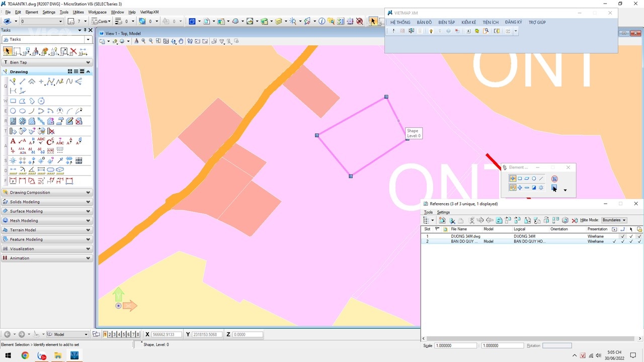The height and width of the screenshot is (362, 644).
Task: Select the Fence tool in Tasks main bar
Action: point(17,51)
